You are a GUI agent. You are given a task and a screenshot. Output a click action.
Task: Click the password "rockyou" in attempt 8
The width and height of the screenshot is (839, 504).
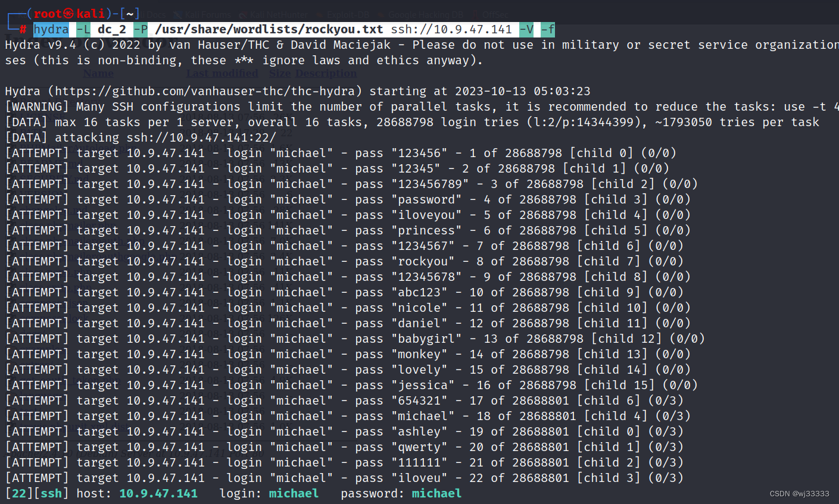tap(423, 261)
